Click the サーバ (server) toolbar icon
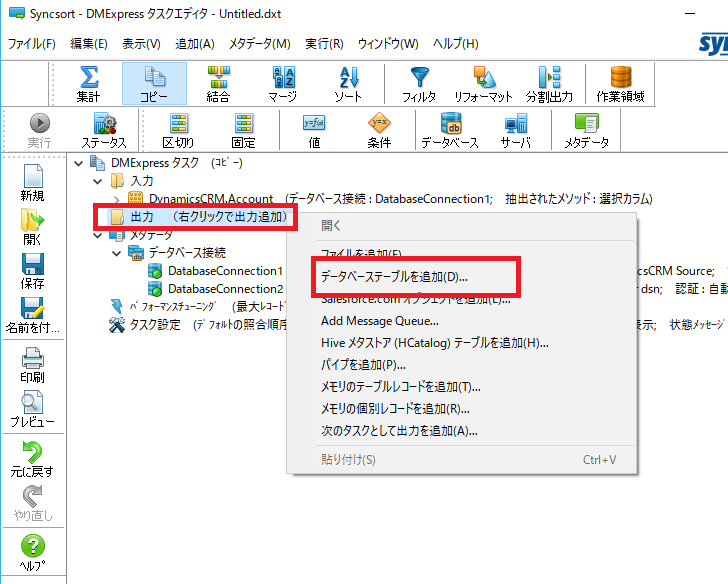Image resolution: width=728 pixels, height=584 pixels. point(516,130)
